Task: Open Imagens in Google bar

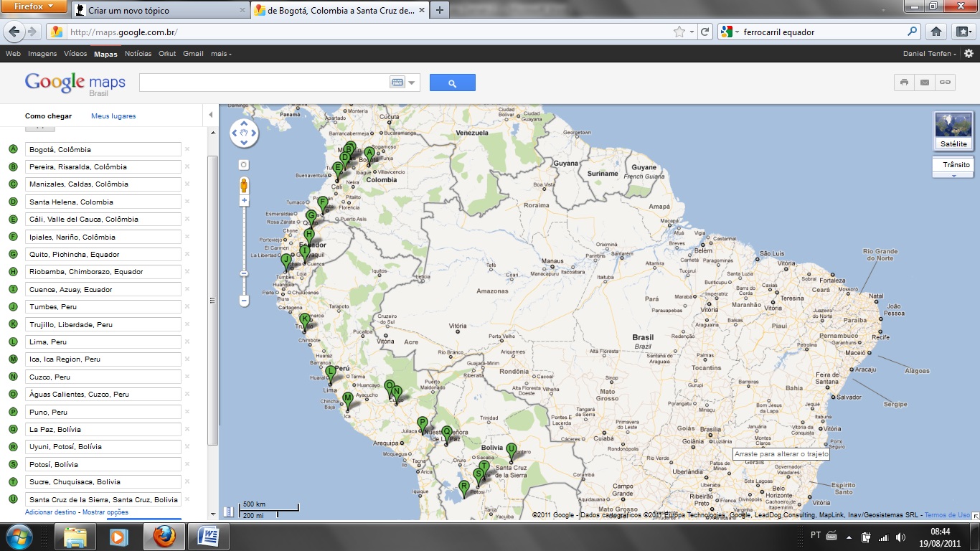Action: click(x=42, y=54)
